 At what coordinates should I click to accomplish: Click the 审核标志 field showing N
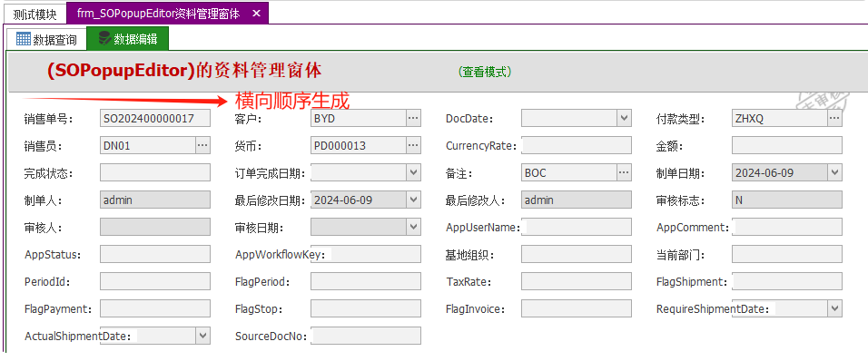(787, 200)
